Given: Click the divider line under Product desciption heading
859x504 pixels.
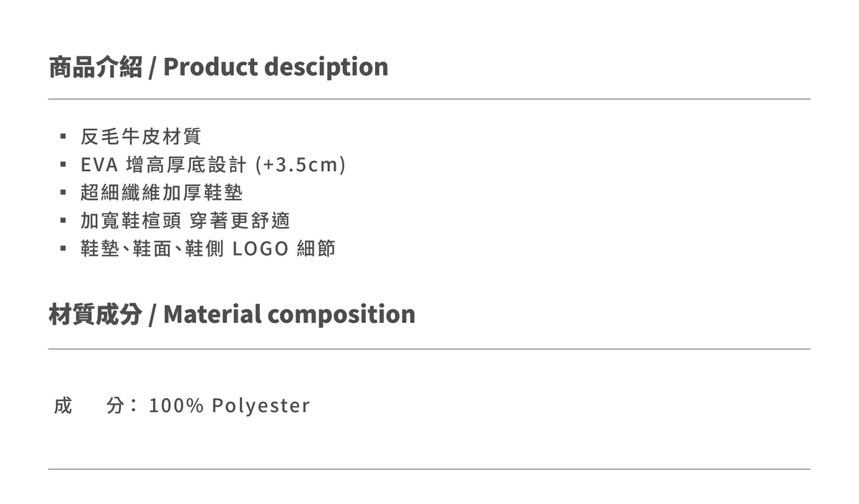Looking at the screenshot, I should (429, 99).
